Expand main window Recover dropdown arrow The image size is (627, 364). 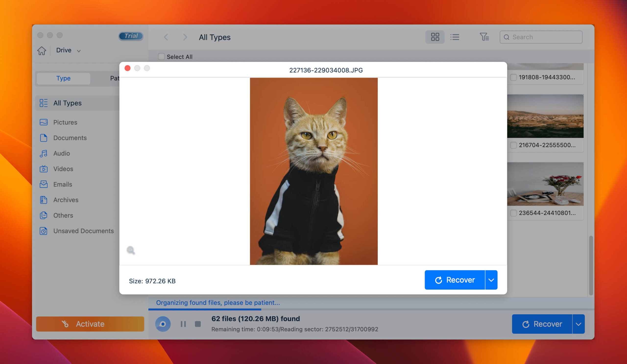coord(579,324)
